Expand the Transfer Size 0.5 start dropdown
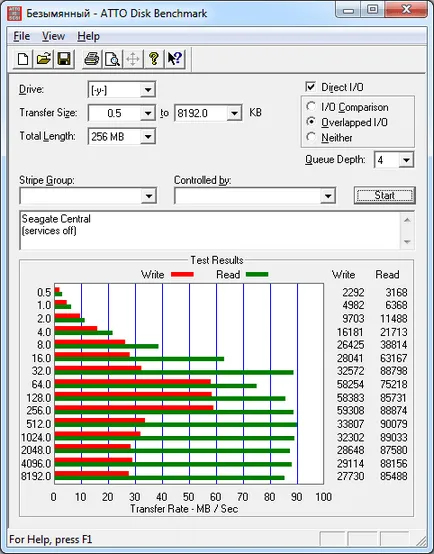The width and height of the screenshot is (434, 554). pyautogui.click(x=148, y=113)
